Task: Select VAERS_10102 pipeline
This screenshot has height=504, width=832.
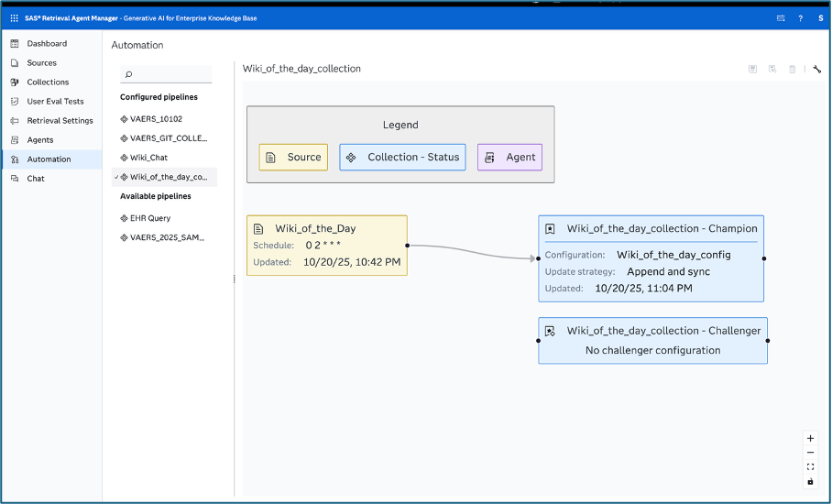Action: coord(164,119)
